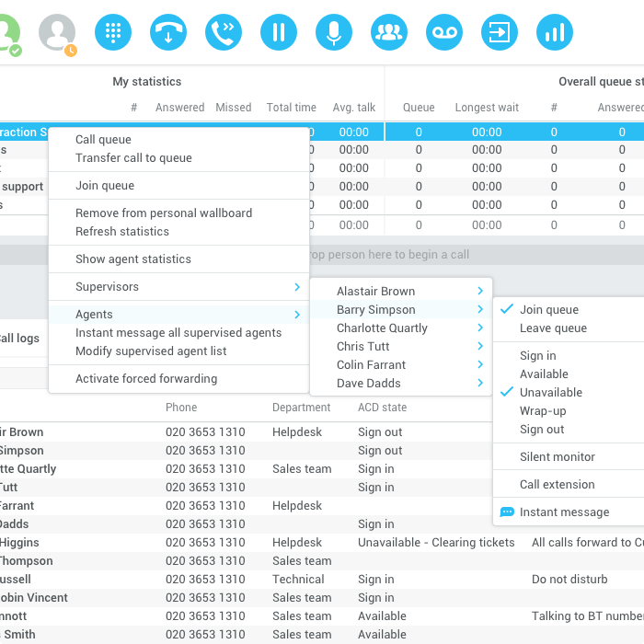644x644 pixels.
Task: Mute using the microphone icon
Action: point(334,32)
